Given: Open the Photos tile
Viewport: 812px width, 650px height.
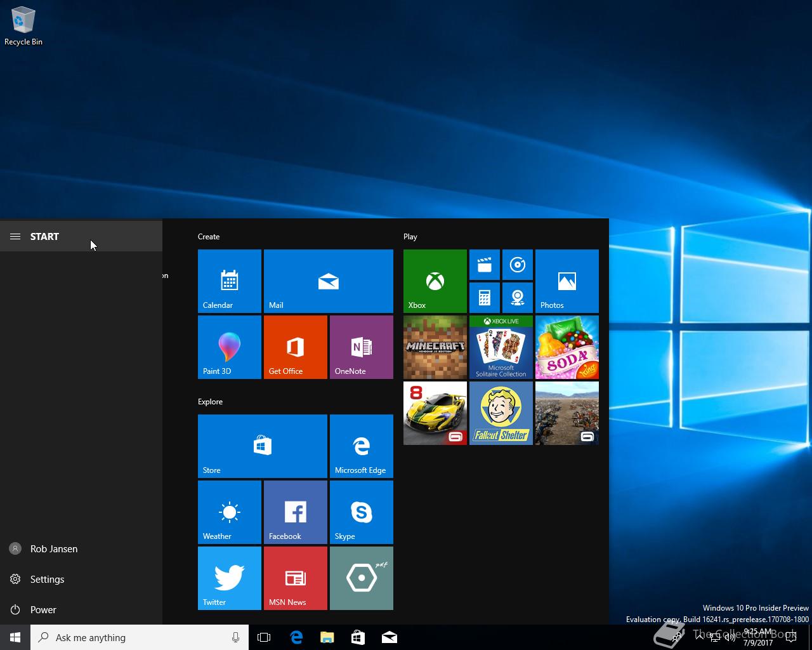Looking at the screenshot, I should pyautogui.click(x=567, y=281).
